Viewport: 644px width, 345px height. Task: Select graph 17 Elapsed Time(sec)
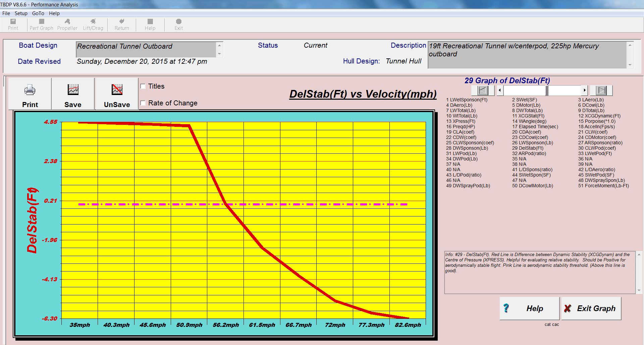(535, 127)
